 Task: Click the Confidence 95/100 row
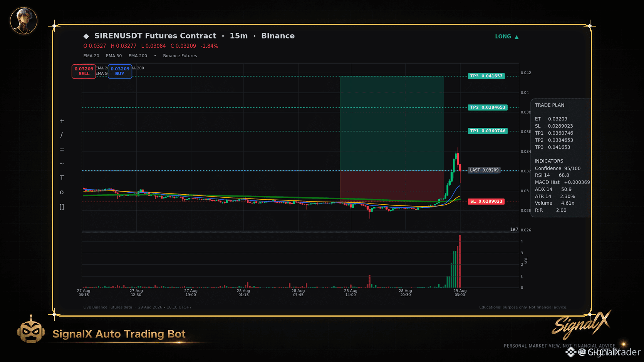coord(558,168)
